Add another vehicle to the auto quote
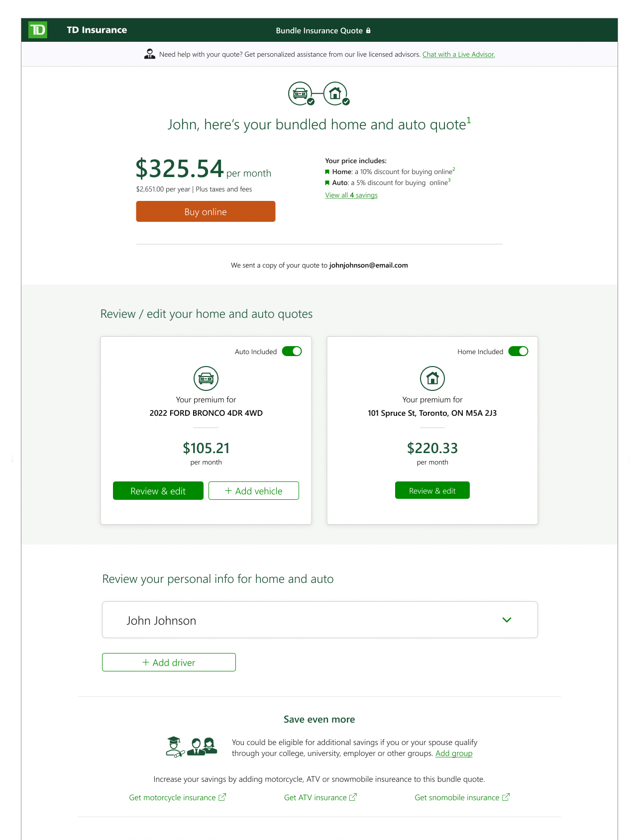637x840 pixels. (254, 491)
